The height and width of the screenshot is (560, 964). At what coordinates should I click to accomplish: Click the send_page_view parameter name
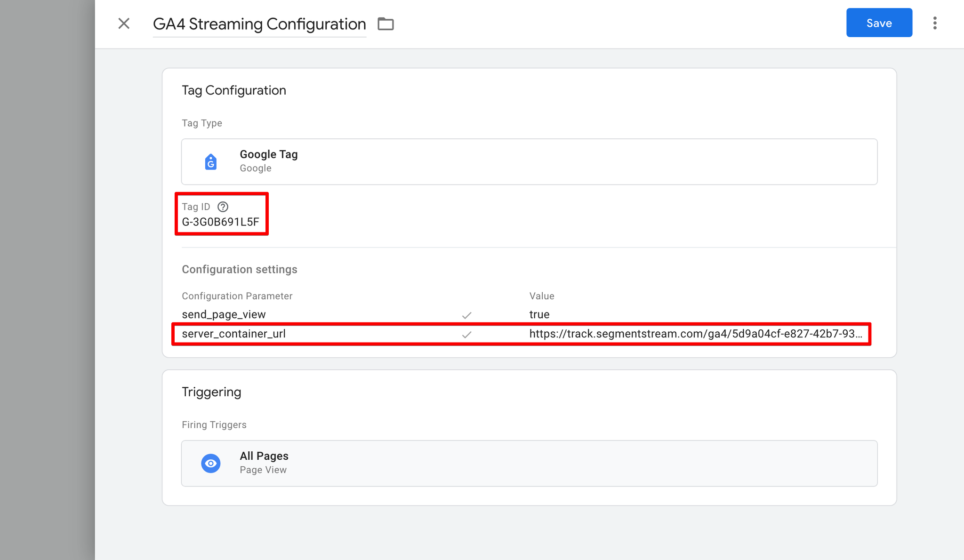click(224, 314)
